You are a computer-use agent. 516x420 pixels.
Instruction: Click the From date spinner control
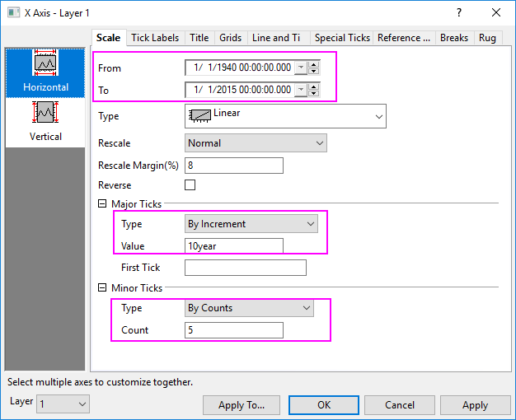[x=314, y=68]
